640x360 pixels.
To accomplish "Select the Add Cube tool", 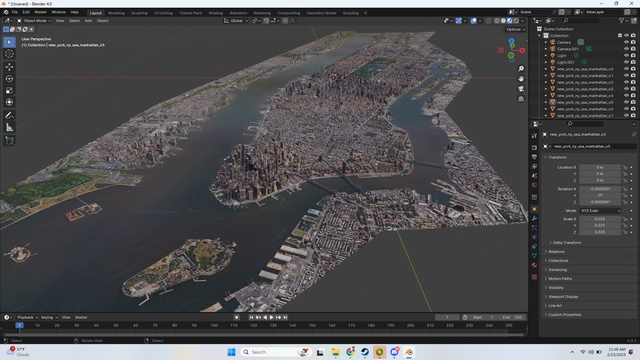I will coord(9,141).
